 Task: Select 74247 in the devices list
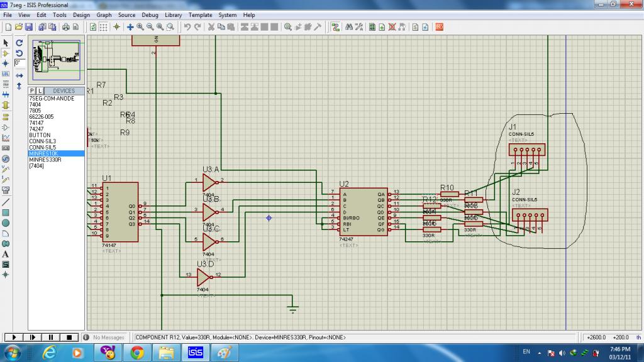pos(36,129)
